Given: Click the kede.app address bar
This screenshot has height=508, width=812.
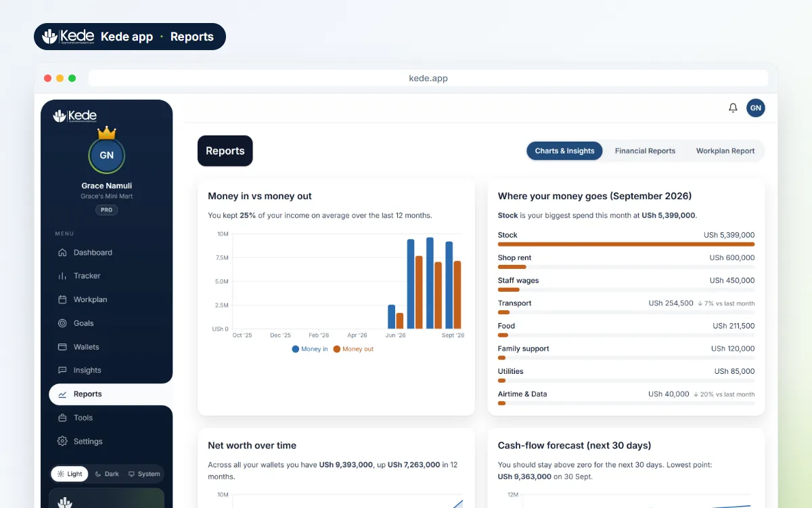Looking at the screenshot, I should point(428,78).
